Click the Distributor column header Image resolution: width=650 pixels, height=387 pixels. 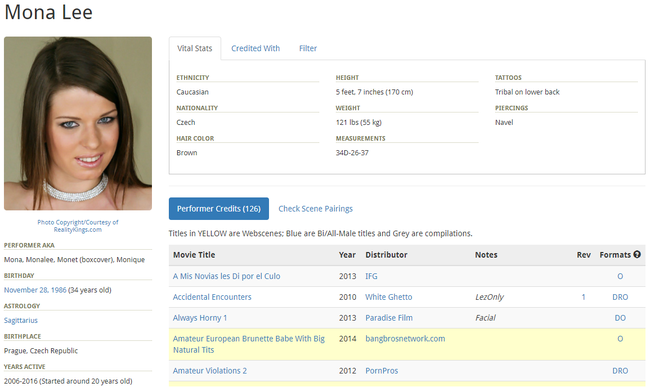[386, 255]
